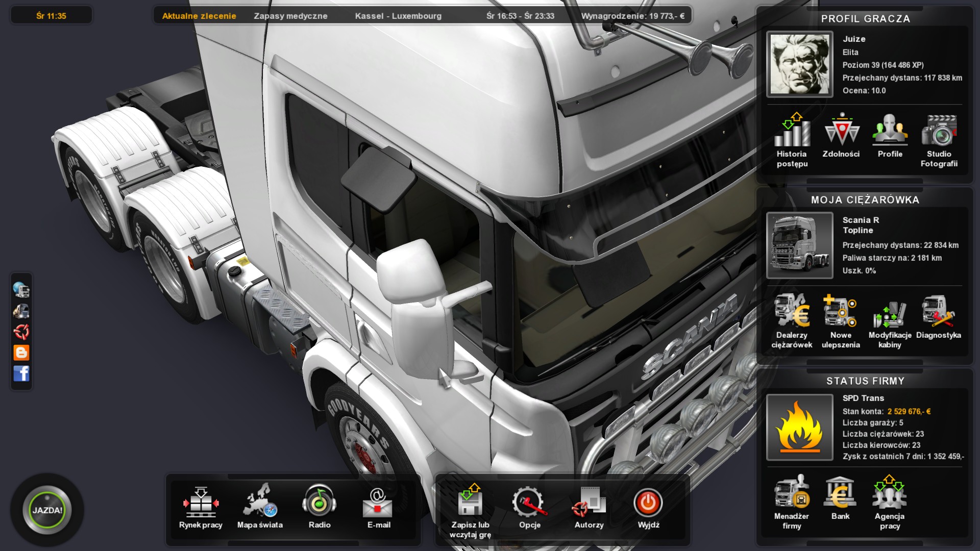The image size is (980, 551).
Task: Click Ocena: 10.0 rating text
Action: 864,90
